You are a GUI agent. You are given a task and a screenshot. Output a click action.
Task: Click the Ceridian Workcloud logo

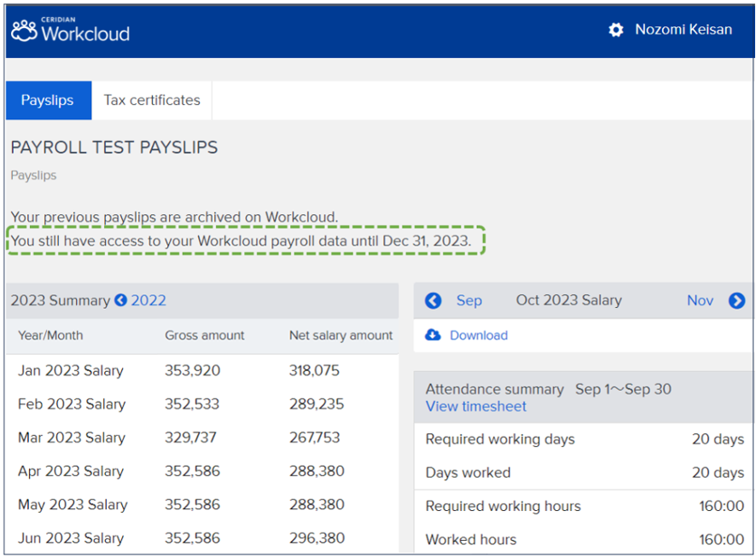pyautogui.click(x=70, y=30)
